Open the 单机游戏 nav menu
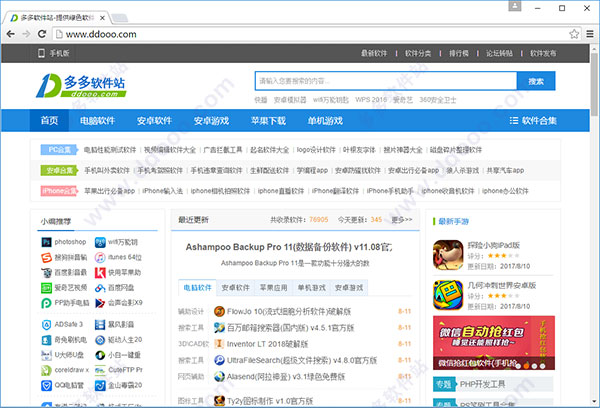This screenshot has width=600, height=408. [x=325, y=121]
